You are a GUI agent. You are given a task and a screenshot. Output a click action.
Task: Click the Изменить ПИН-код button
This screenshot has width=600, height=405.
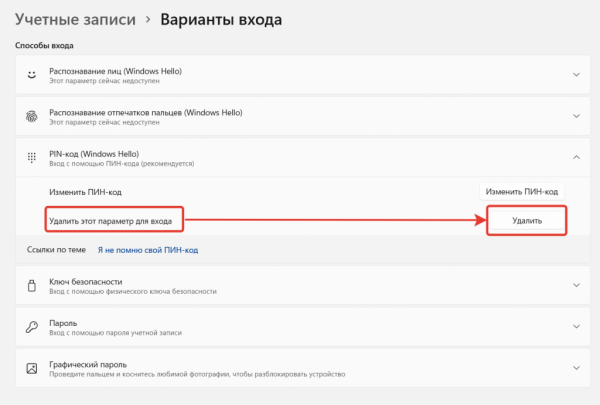[x=522, y=191]
